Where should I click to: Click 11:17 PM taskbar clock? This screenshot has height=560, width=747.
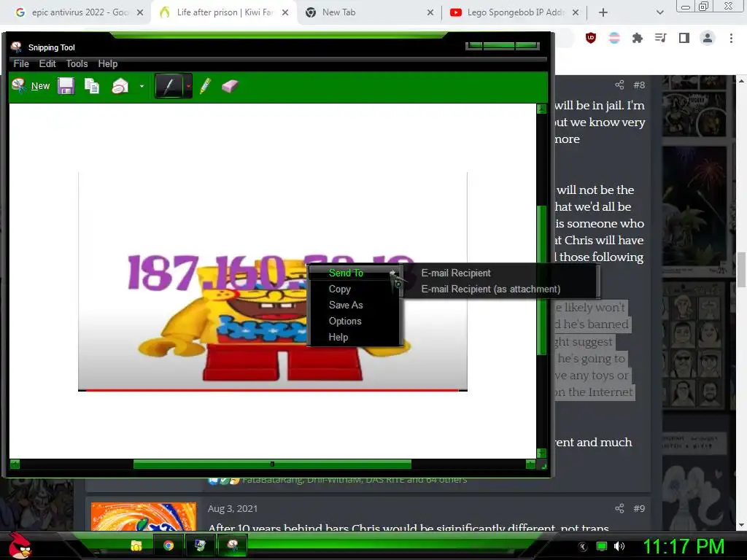pos(684,546)
